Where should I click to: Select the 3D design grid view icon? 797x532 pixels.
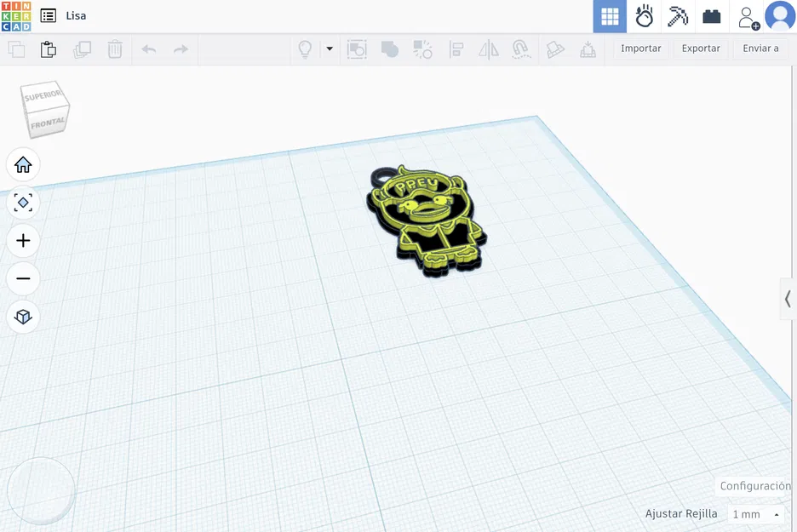(x=610, y=16)
